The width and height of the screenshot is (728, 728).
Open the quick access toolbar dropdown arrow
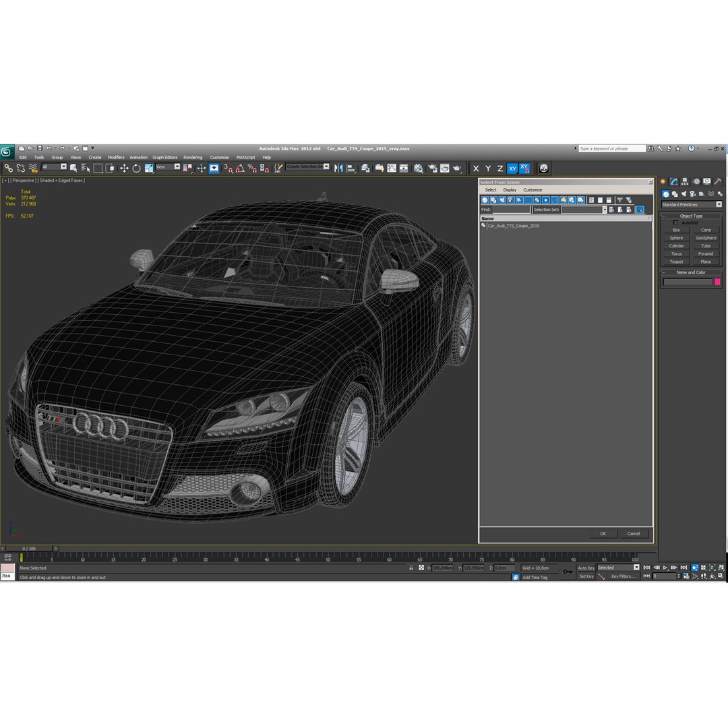click(x=92, y=148)
